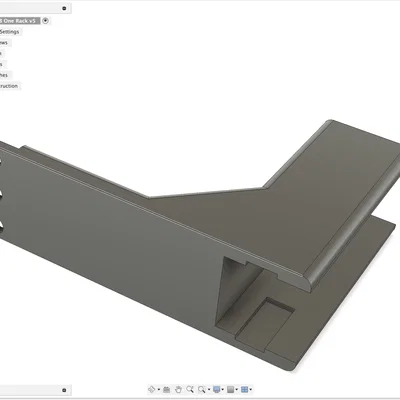The width and height of the screenshot is (400, 400).
Task: Click the Zoom Window magnifier icon
Action: (201, 389)
